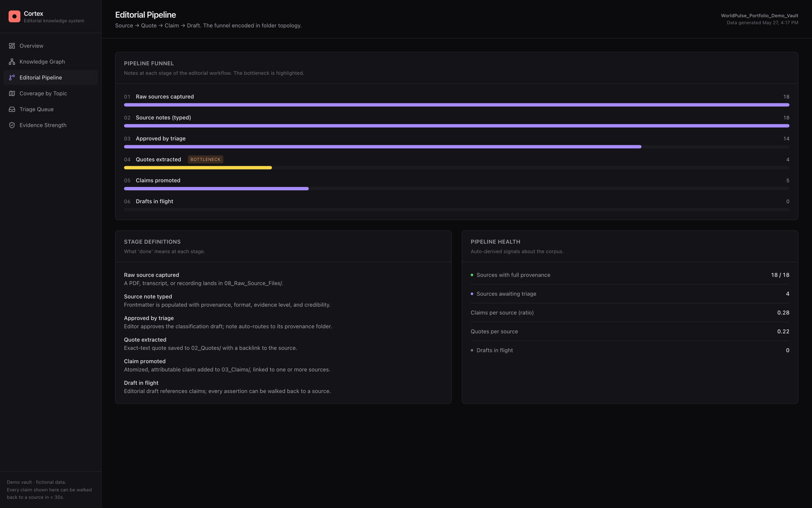
Task: Click the Coverage by Topic map icon
Action: pyautogui.click(x=12, y=94)
